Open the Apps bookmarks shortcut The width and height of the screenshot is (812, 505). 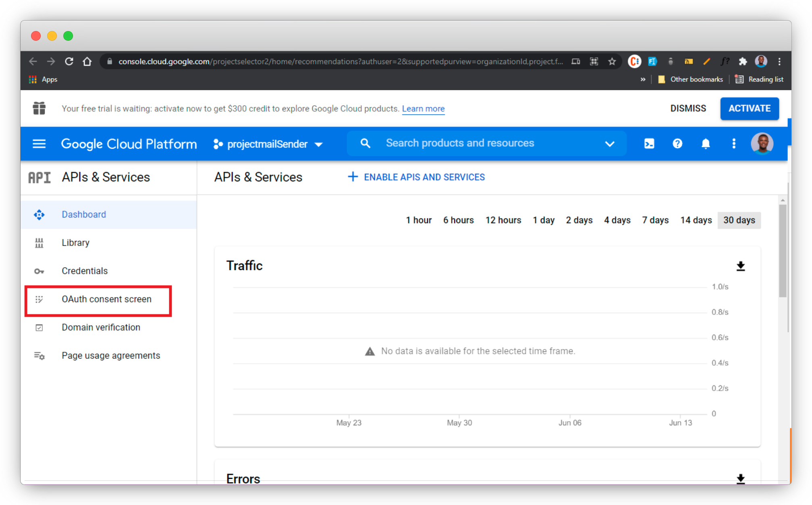43,79
